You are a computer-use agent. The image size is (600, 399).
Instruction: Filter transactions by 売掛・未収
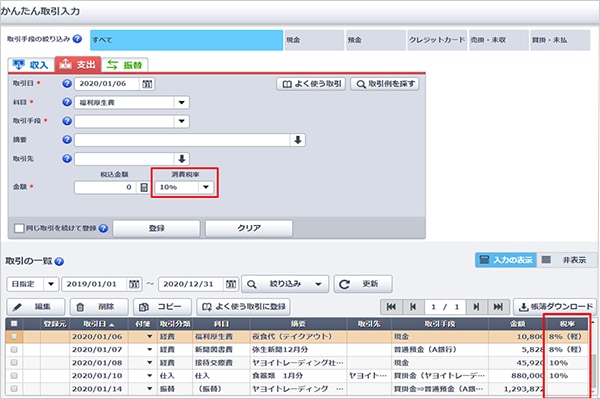[x=499, y=40]
